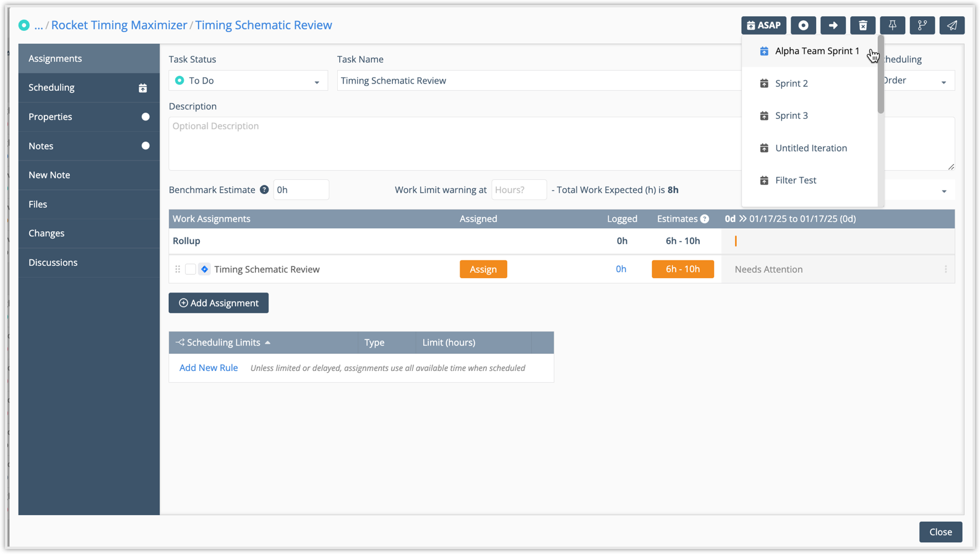Click the Add New Rule link

point(208,368)
